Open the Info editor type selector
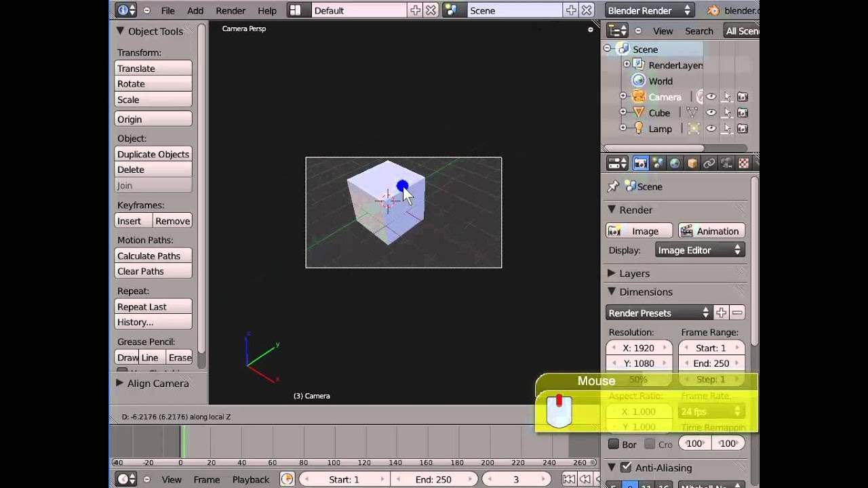Screen dimensions: 868x488 pyautogui.click(x=126, y=10)
